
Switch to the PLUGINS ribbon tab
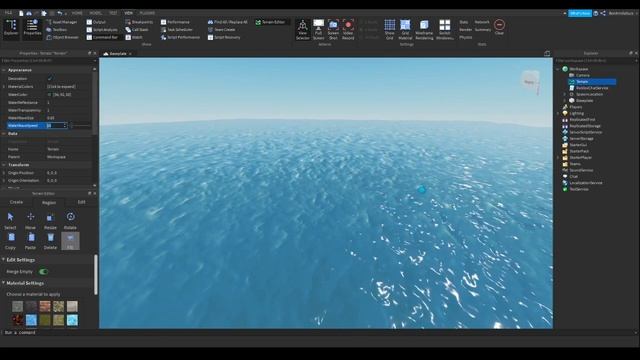tap(147, 13)
